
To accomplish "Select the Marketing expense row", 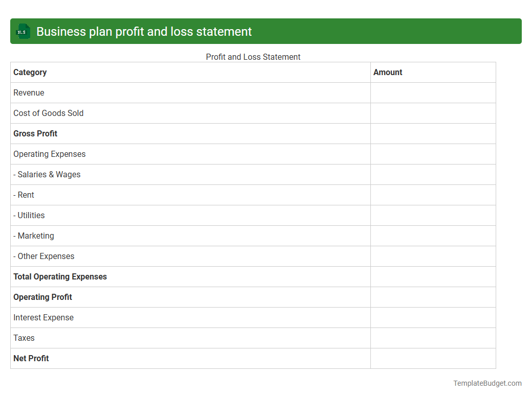I will (33, 236).
